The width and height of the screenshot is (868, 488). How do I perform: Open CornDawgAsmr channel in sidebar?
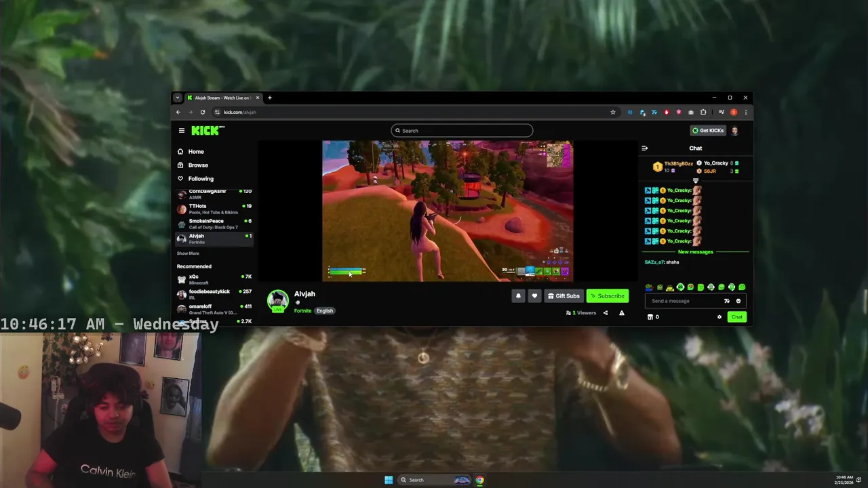point(214,195)
